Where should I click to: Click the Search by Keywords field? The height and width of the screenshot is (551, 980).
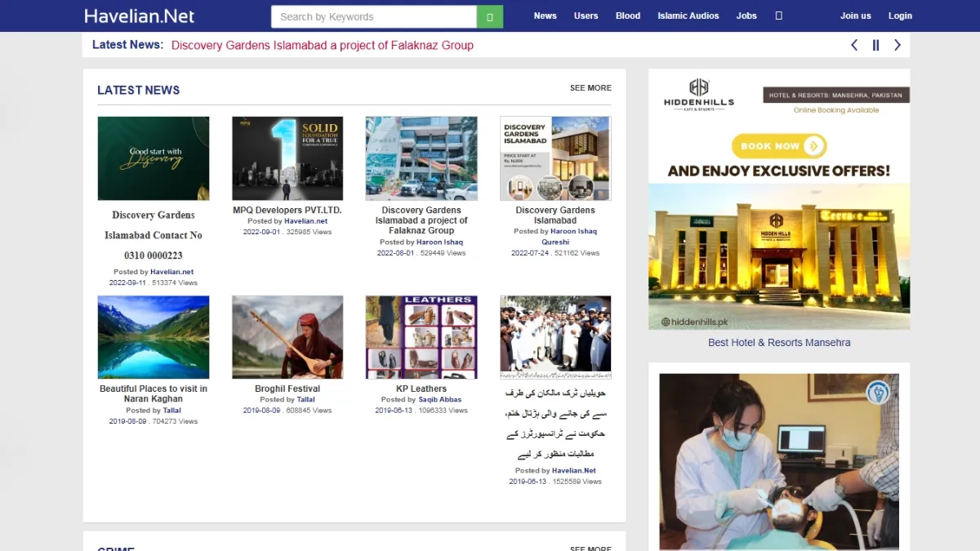[x=374, y=16]
